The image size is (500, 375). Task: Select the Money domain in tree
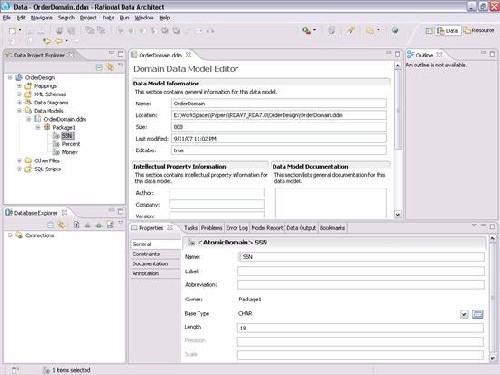point(70,152)
